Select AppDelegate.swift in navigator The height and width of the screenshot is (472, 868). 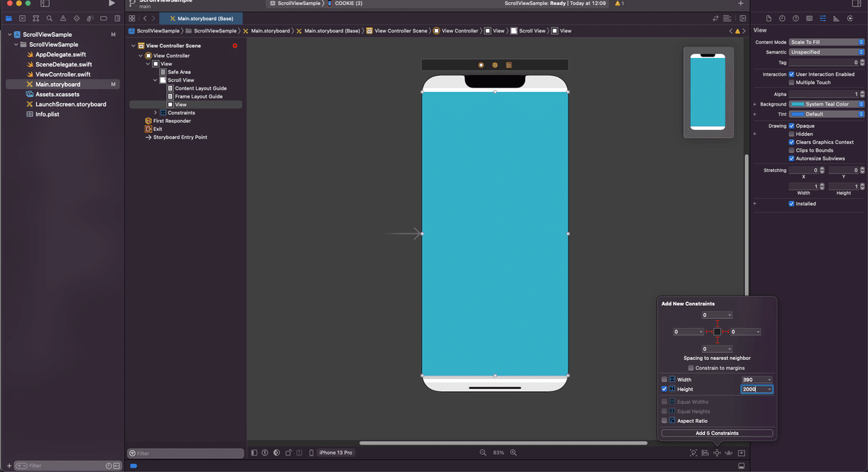tap(62, 54)
